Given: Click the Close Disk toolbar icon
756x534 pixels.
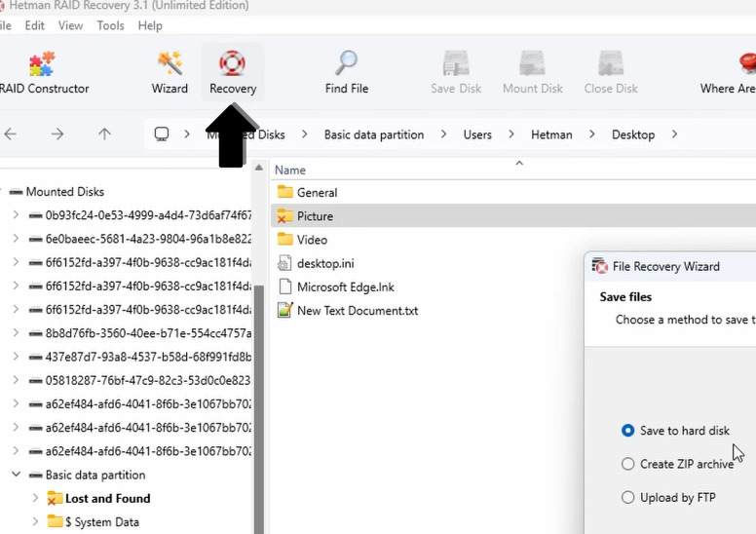Looking at the screenshot, I should coord(611,63).
